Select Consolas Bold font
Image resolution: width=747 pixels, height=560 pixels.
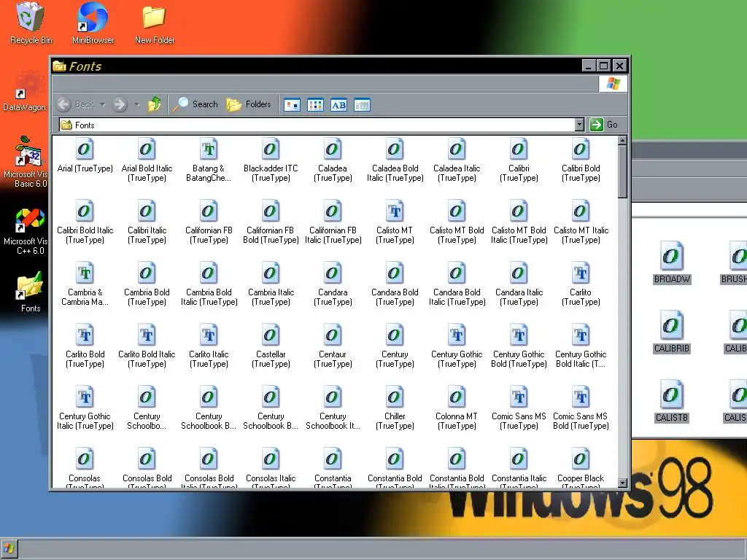click(x=147, y=467)
